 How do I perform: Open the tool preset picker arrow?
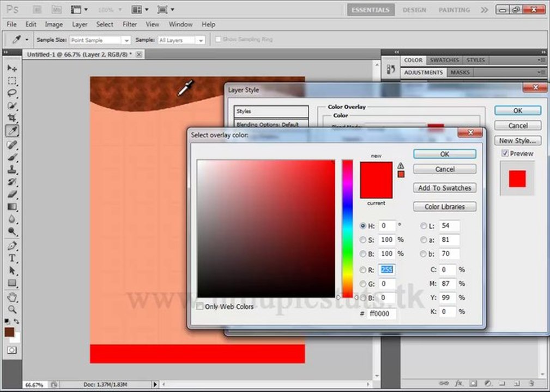tap(27, 40)
